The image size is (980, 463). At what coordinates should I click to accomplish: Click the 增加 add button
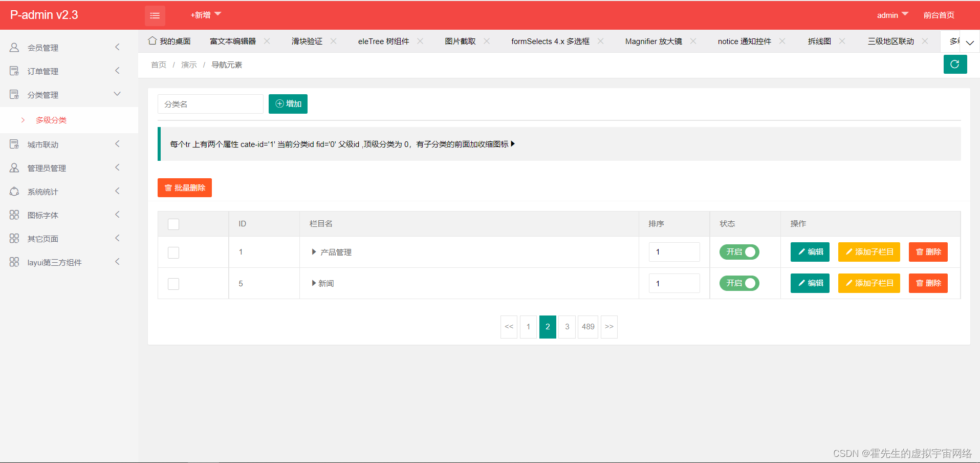pos(288,103)
